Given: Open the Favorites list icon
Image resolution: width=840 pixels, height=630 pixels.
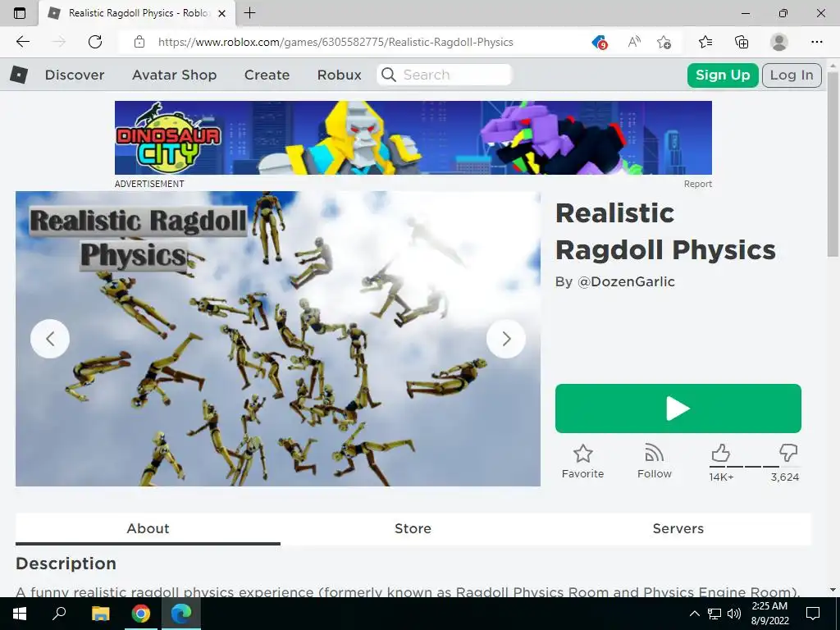Looking at the screenshot, I should (705, 42).
